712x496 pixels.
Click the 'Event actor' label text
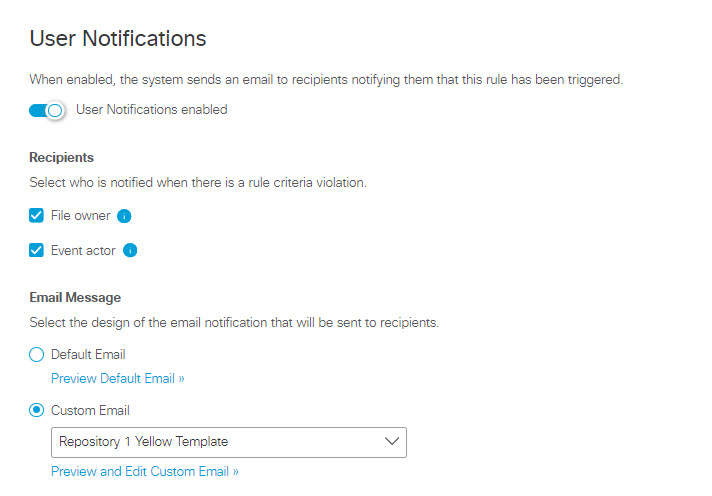point(83,250)
